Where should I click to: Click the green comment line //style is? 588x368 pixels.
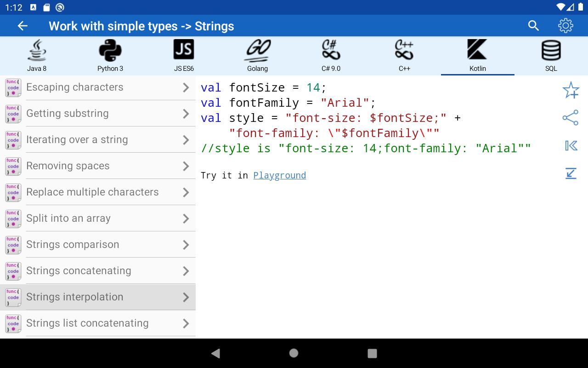pos(366,148)
